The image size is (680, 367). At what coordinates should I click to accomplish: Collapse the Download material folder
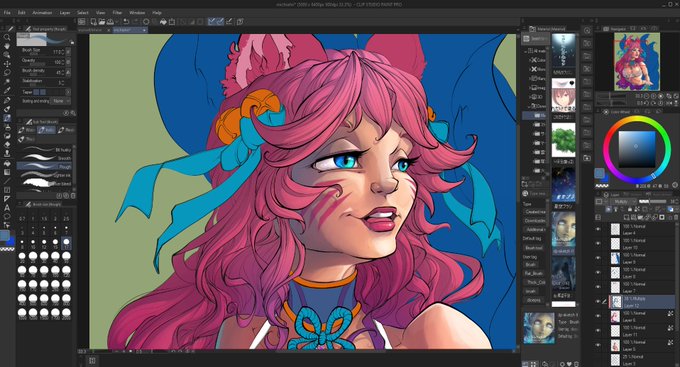coord(530,106)
